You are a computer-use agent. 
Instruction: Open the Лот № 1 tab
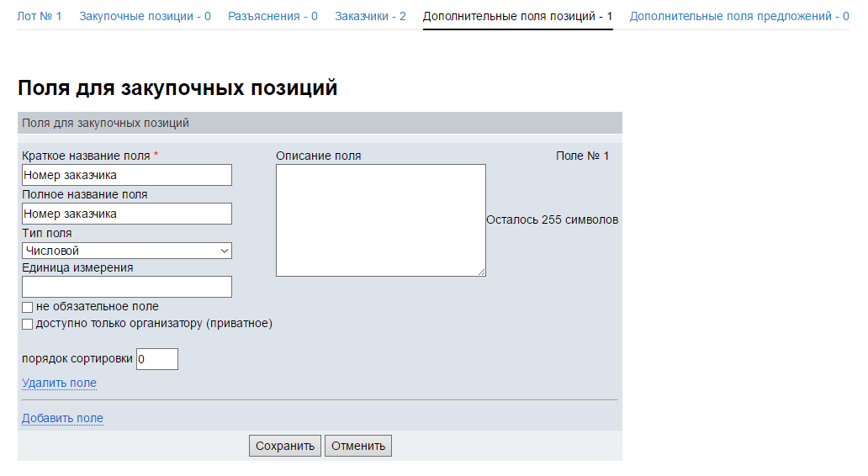click(x=39, y=17)
